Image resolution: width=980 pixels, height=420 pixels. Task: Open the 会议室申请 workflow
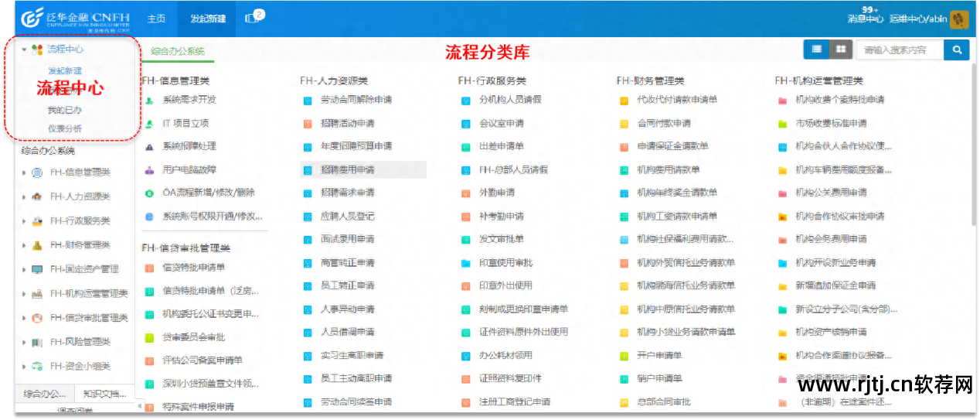[x=501, y=123]
